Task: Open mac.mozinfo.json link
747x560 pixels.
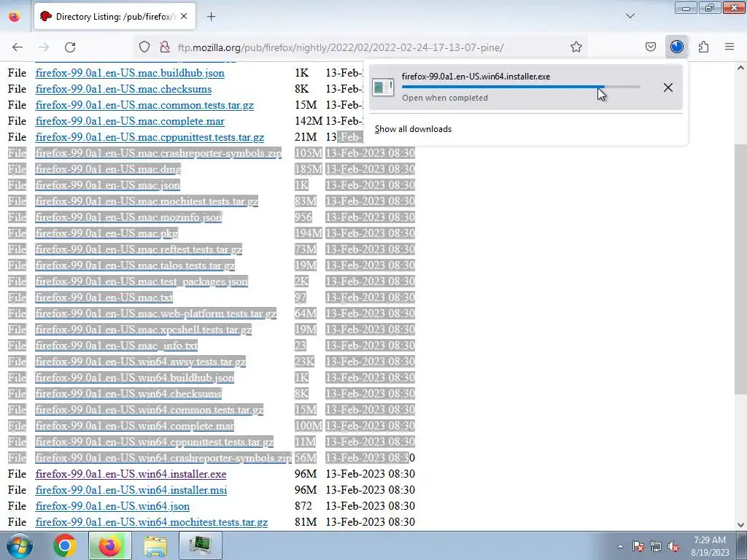Action: pos(128,217)
